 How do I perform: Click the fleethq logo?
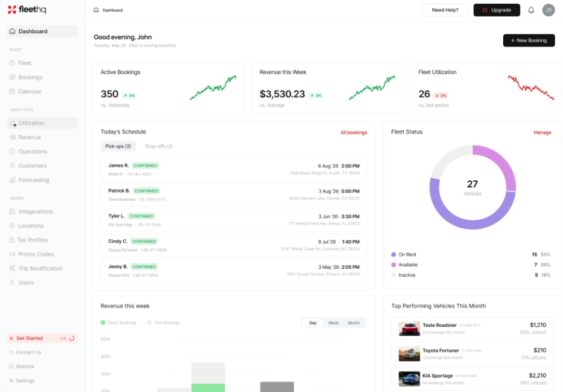[x=27, y=10]
